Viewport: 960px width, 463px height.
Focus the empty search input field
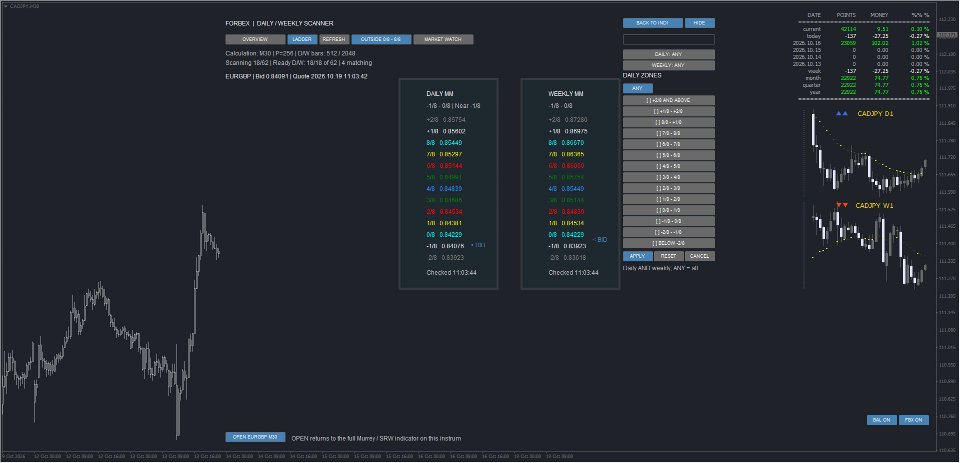coord(669,39)
